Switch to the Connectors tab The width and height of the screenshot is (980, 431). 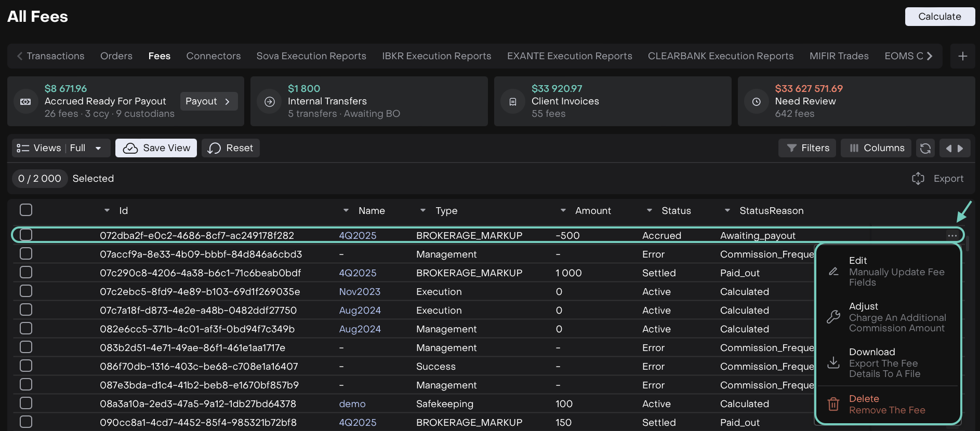(213, 56)
